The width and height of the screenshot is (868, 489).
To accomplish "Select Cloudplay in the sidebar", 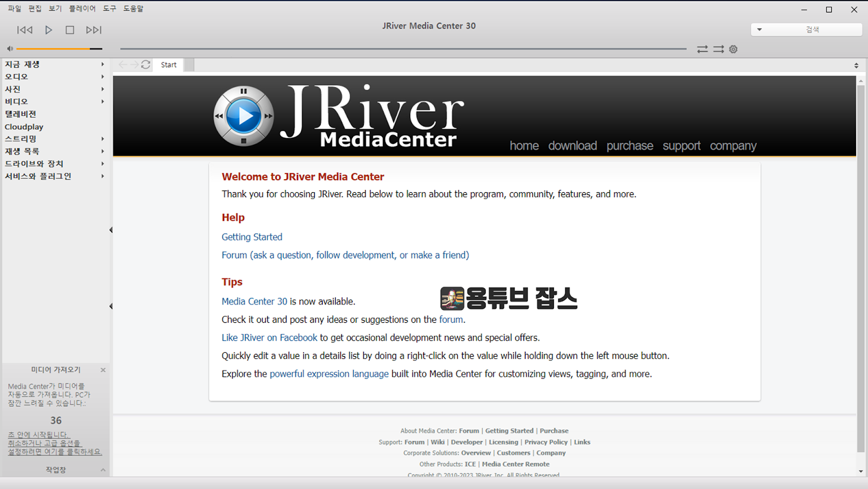I will point(24,126).
